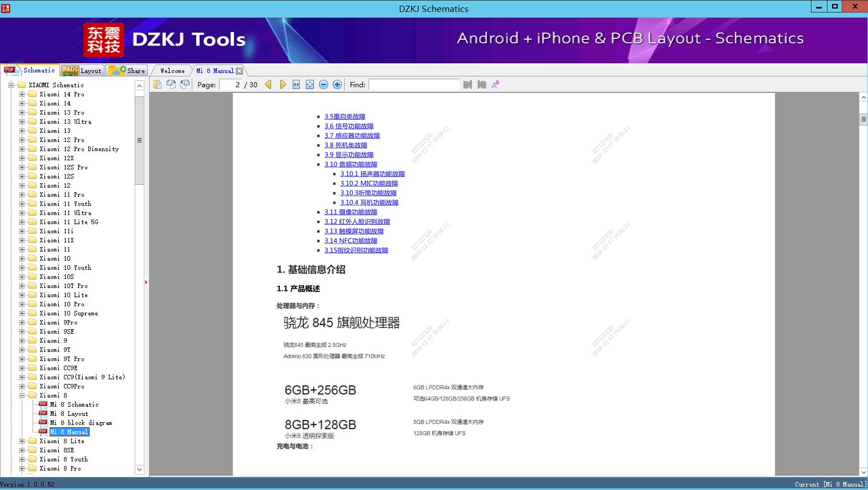The width and height of the screenshot is (868, 490).
Task: Click the tree panel scroll up arrow
Action: pyautogui.click(x=139, y=86)
